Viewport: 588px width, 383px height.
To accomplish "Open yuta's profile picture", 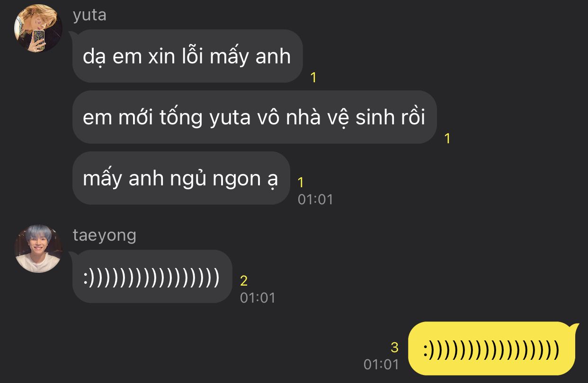I will [38, 29].
